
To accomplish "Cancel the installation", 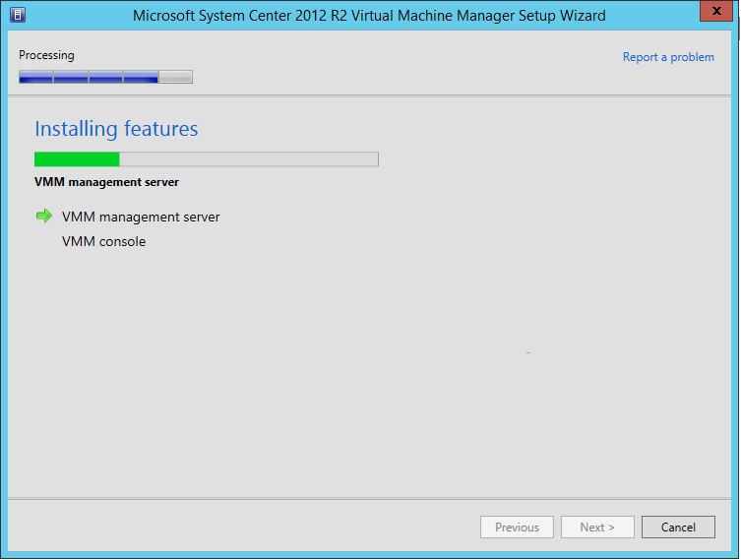I will click(x=678, y=527).
